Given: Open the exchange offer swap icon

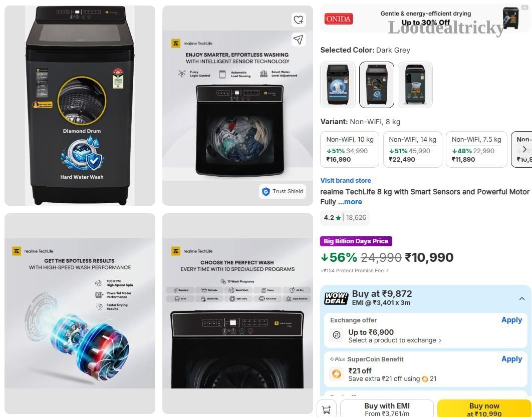Looking at the screenshot, I should tap(337, 335).
